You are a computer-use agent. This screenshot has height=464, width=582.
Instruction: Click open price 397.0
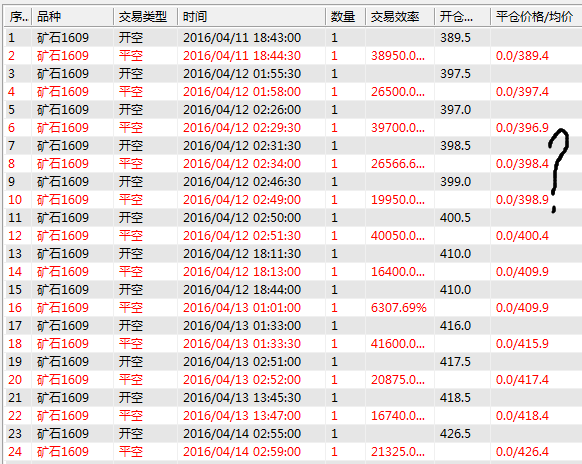(455, 110)
